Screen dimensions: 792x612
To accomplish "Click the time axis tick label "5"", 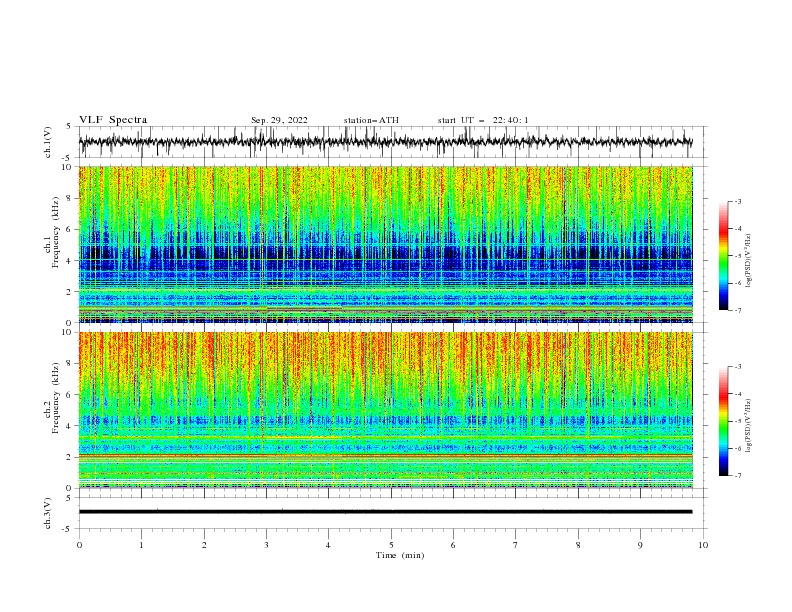I will tap(391, 545).
